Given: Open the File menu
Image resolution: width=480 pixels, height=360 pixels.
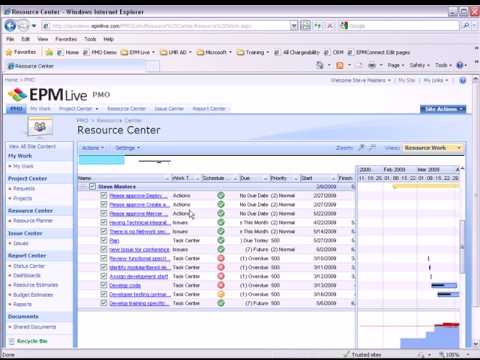Looking at the screenshot, I should (x=10, y=39).
